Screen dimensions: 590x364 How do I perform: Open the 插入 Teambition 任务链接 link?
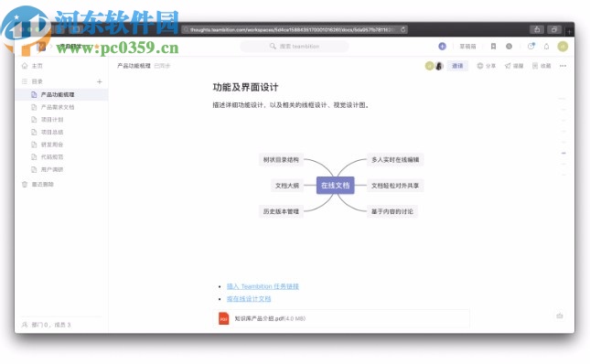263,286
